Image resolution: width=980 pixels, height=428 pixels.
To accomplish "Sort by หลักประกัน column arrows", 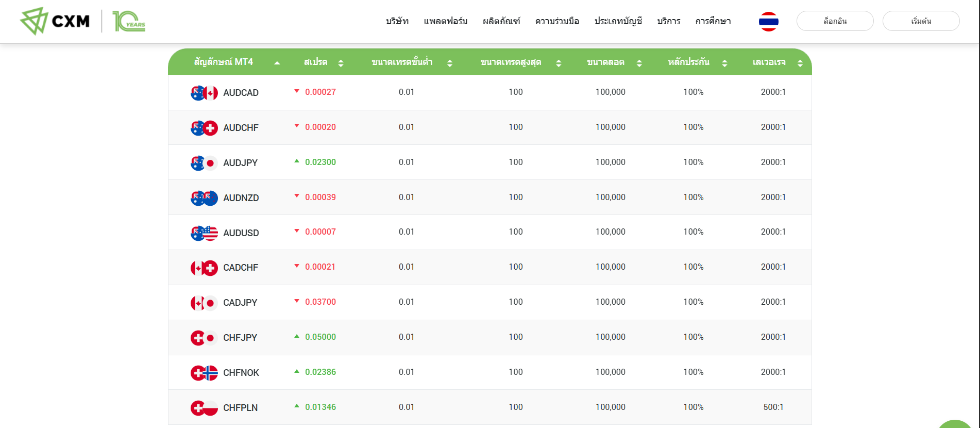I will [x=724, y=63].
